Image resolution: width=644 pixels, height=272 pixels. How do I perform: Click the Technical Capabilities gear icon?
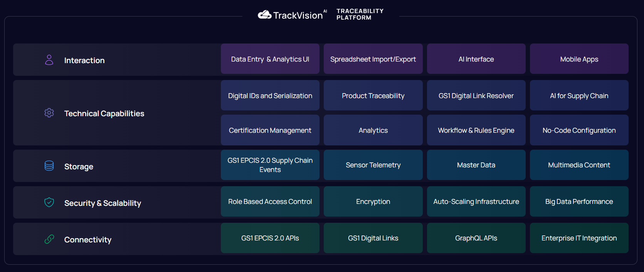(x=49, y=113)
